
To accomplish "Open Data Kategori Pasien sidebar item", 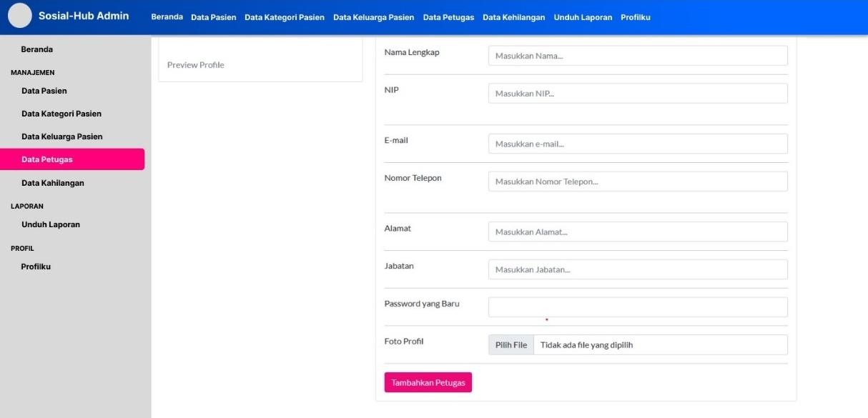I will [61, 114].
